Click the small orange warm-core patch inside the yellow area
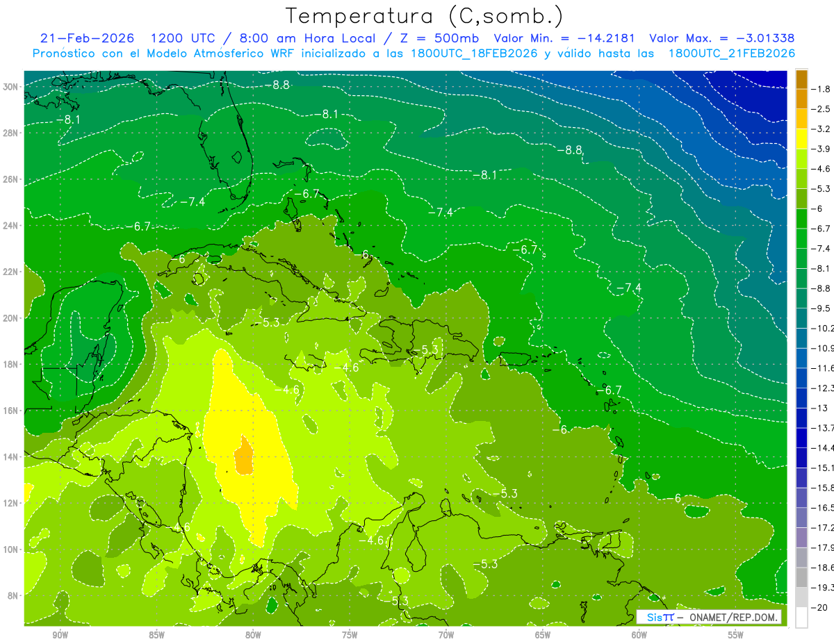Viewport: 834px width, 644px height. point(244,456)
